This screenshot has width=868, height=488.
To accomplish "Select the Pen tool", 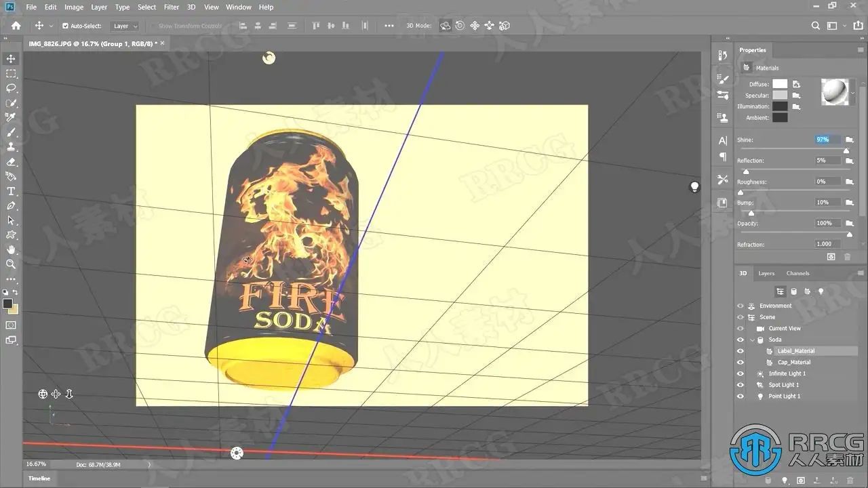I will [x=11, y=205].
